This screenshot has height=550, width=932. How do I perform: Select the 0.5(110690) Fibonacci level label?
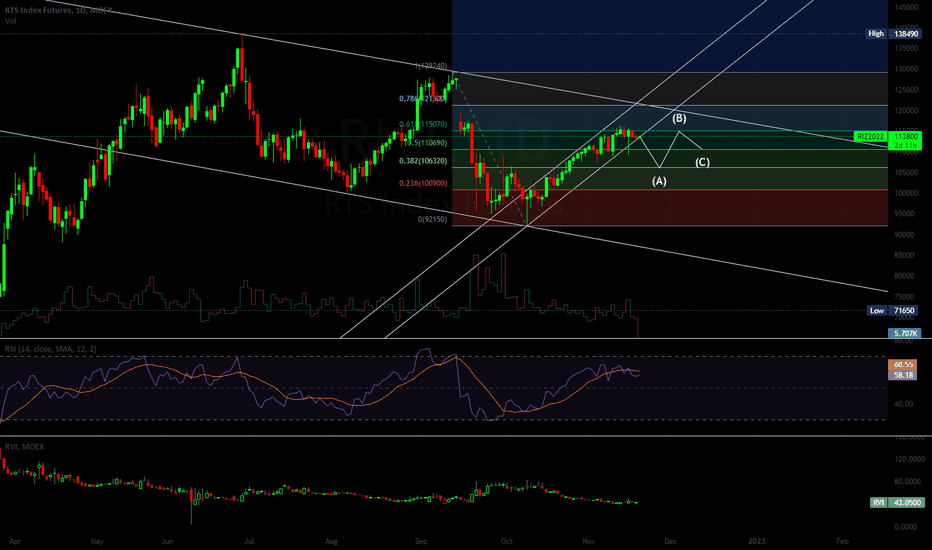click(424, 143)
